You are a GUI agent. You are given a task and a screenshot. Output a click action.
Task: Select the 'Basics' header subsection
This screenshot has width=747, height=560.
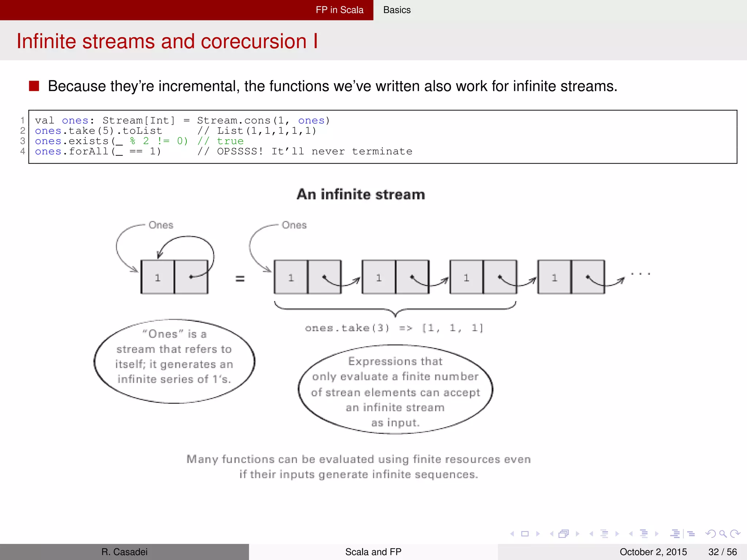(x=397, y=10)
